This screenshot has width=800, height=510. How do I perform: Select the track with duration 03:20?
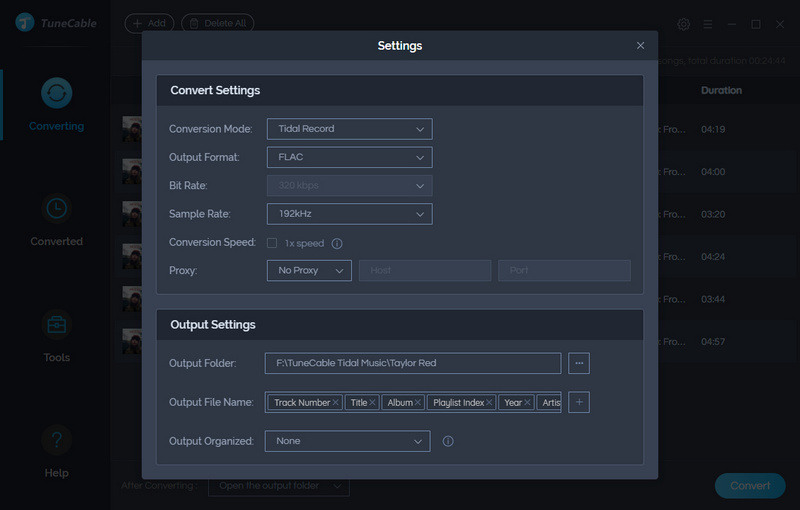click(713, 214)
